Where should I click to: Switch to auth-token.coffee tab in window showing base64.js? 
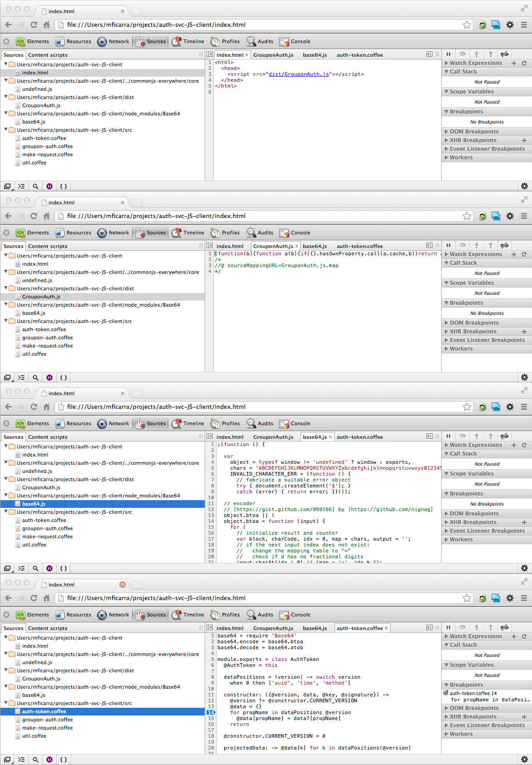[360, 437]
